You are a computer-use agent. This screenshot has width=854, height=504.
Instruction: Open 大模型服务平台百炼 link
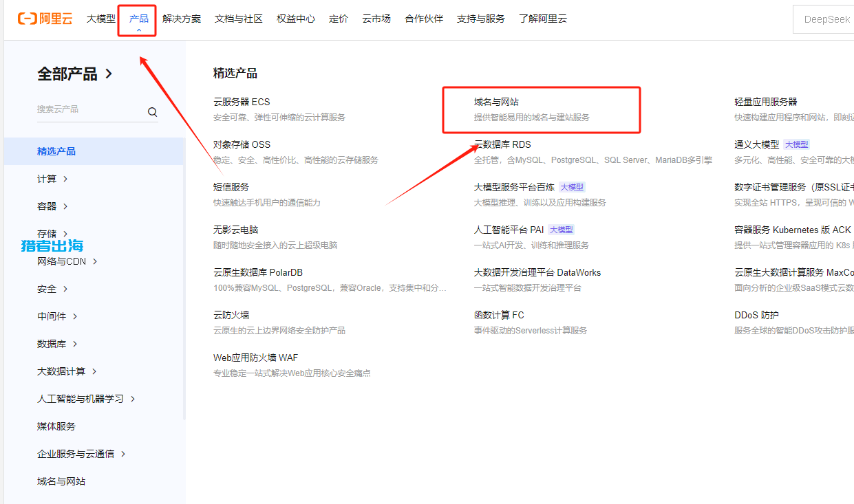(x=514, y=187)
